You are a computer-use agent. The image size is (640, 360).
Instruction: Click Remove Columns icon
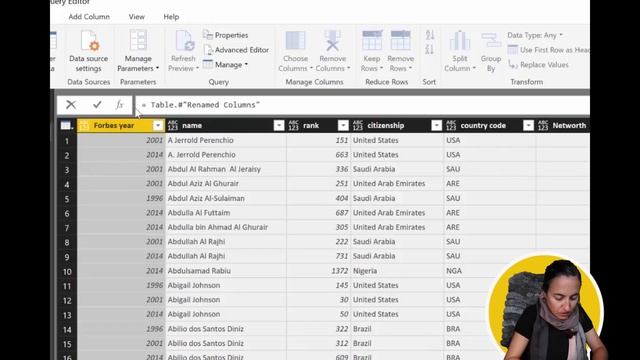[333, 41]
